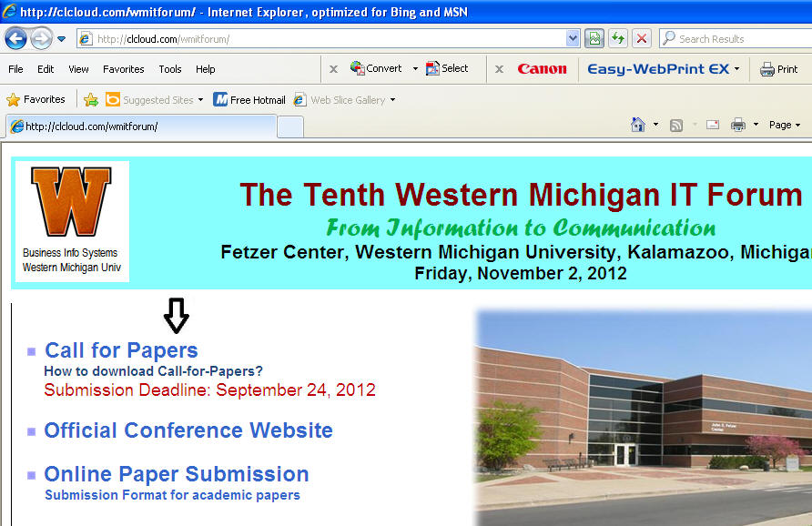Image resolution: width=812 pixels, height=526 pixels.
Task: Click the Canon logo
Action: coord(542,69)
